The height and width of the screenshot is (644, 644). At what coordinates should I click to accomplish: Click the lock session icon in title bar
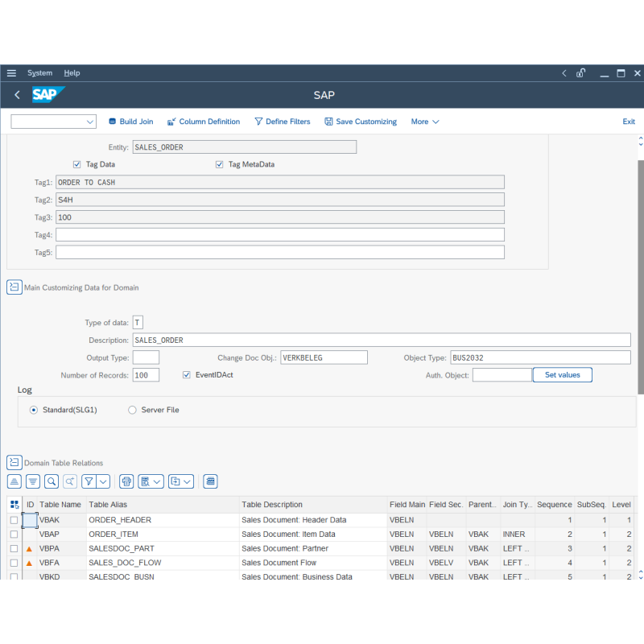(x=580, y=73)
